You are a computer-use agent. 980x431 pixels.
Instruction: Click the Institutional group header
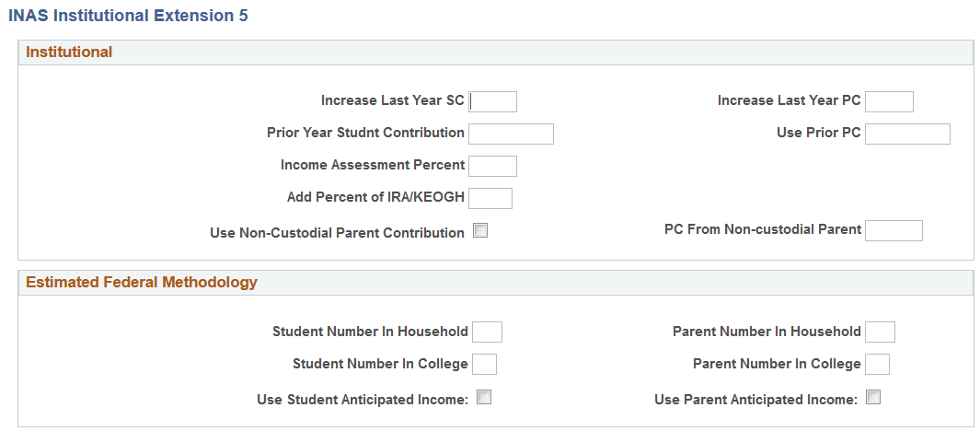pyautogui.click(x=69, y=52)
